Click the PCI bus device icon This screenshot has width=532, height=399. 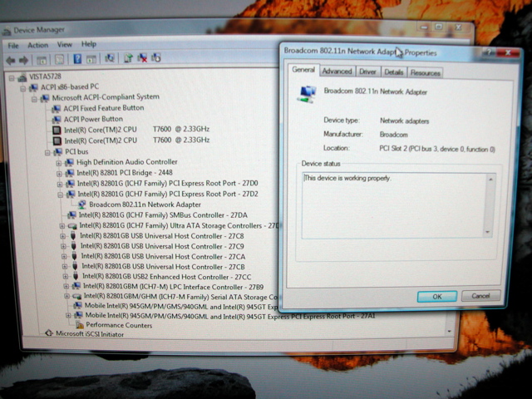(58, 151)
